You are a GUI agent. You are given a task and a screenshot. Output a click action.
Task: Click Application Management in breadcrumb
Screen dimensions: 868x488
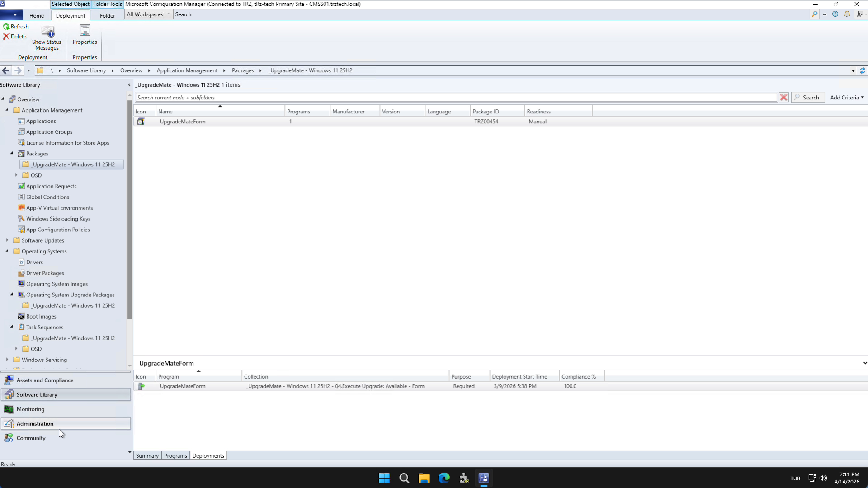[187, 70]
